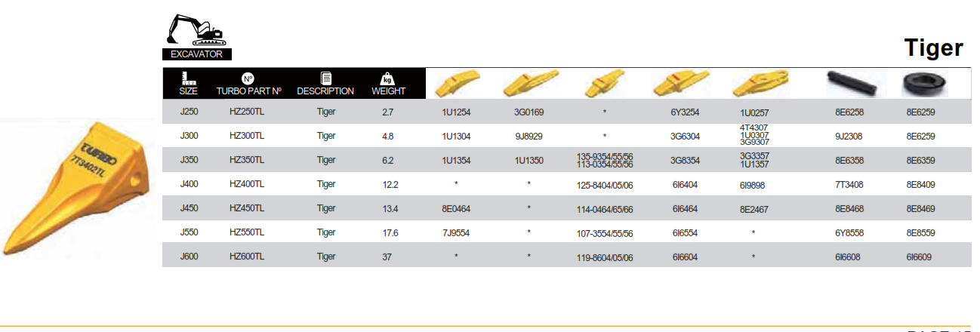Click part number HZ550TL

247,232
